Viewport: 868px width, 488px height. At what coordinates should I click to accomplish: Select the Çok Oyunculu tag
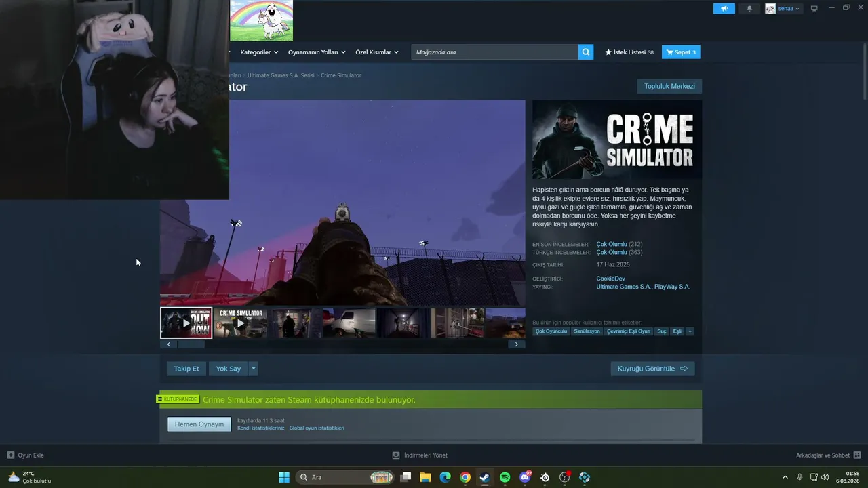point(551,331)
